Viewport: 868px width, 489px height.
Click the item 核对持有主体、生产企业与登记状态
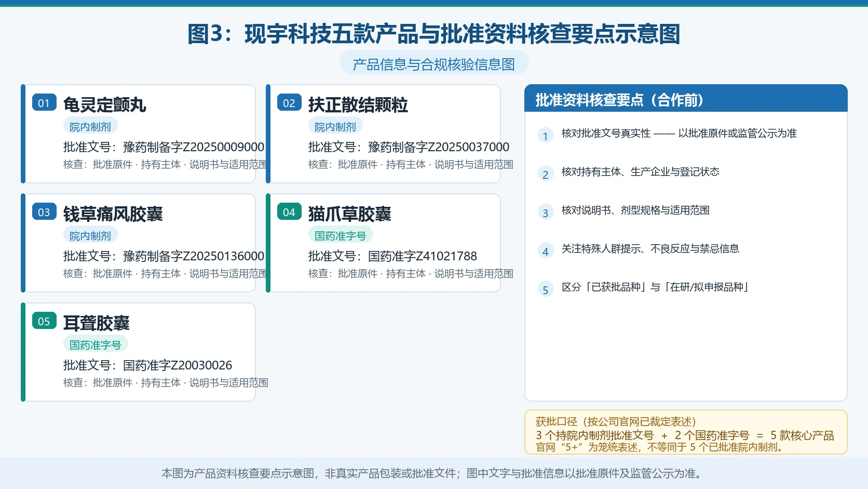point(641,172)
